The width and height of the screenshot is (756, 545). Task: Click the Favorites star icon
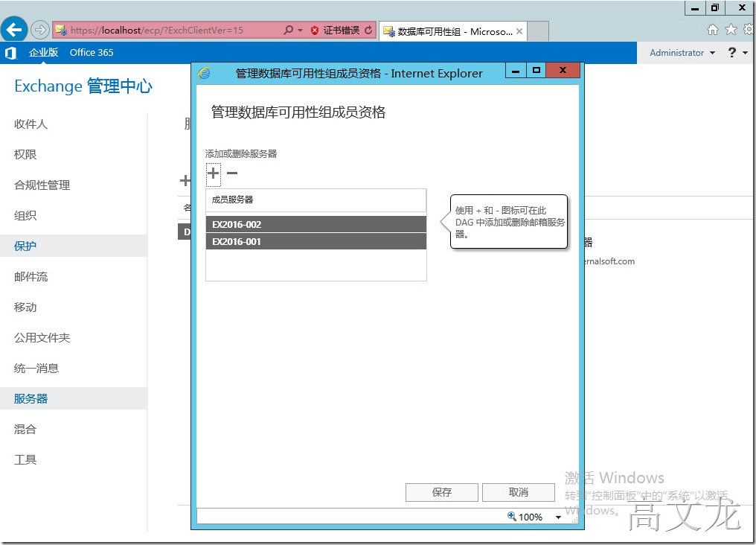[731, 30]
